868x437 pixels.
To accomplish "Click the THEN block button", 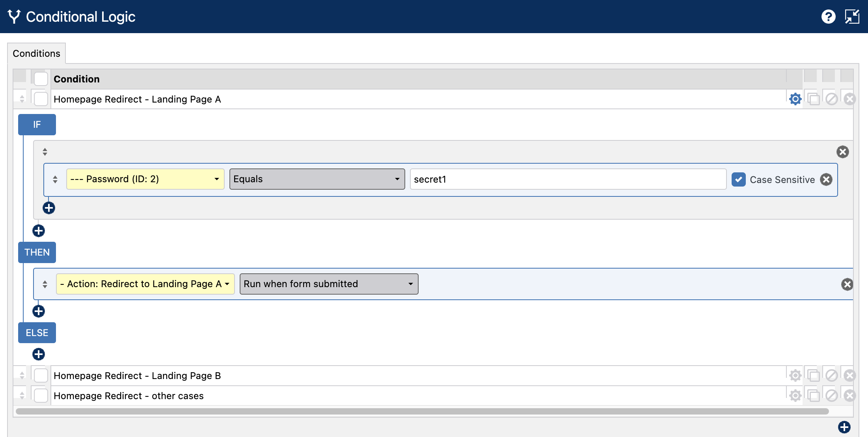I will [x=37, y=252].
